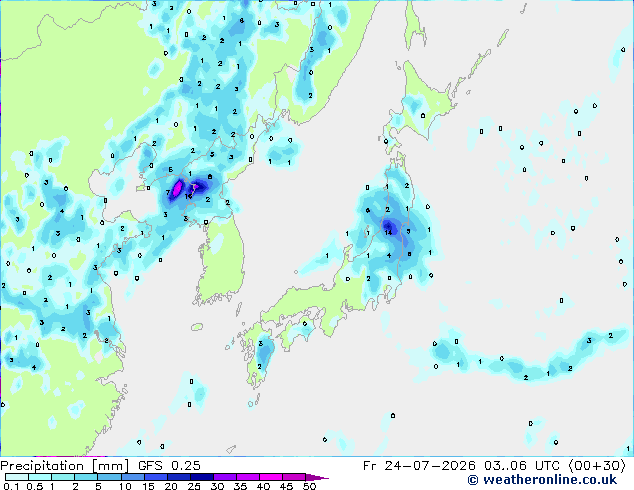Screen dimensions: 634x490
Task: Select the legend swatch between 20 and 25
Action: point(179,477)
